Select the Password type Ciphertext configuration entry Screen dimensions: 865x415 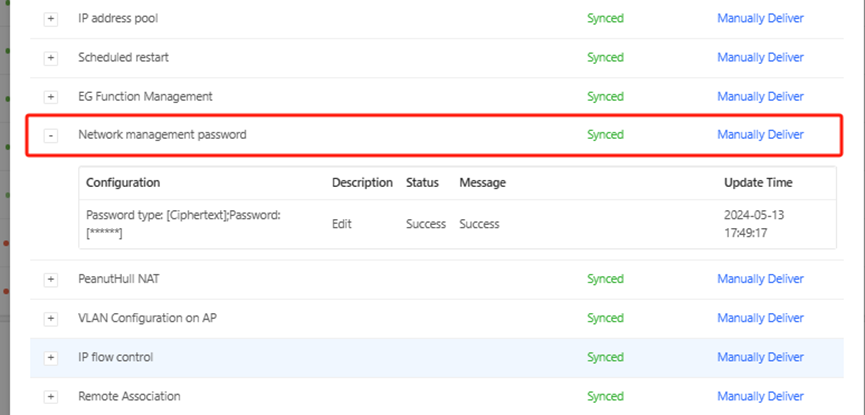184,224
